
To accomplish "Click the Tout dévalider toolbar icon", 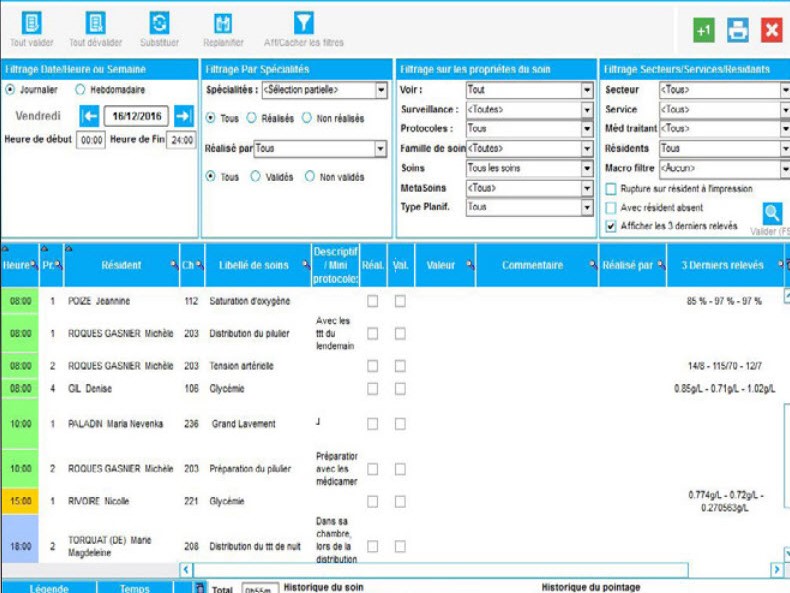I will (95, 24).
